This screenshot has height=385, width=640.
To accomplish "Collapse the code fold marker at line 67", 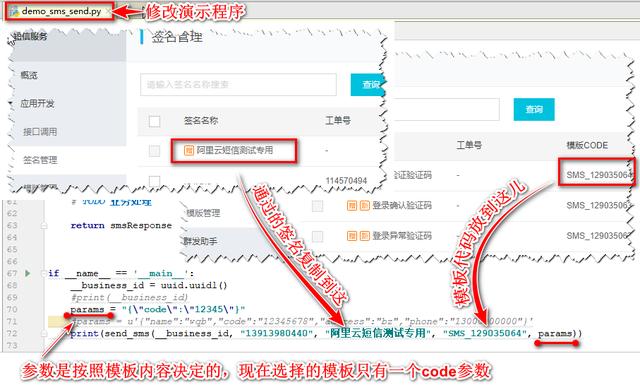I will tap(44, 273).
